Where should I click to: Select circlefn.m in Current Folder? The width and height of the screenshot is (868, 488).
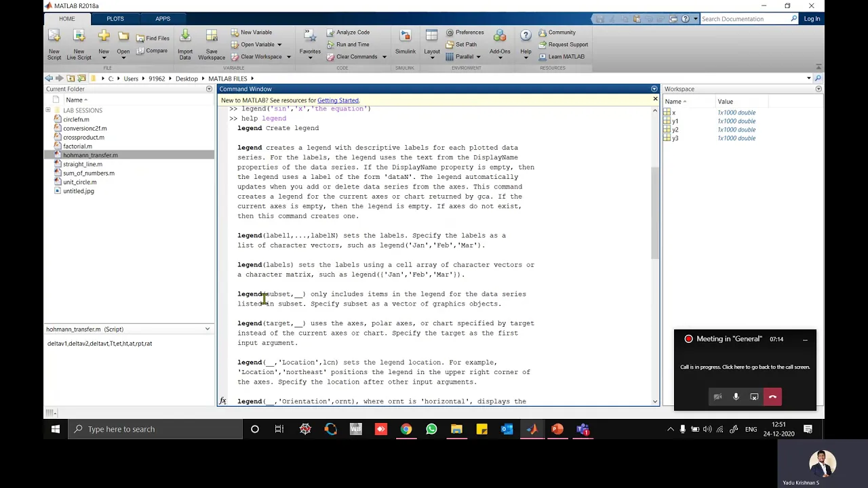click(x=76, y=119)
